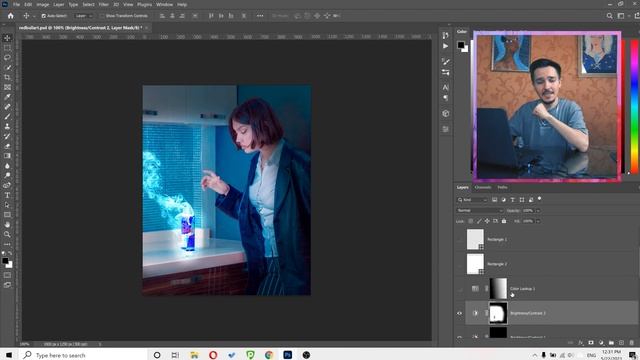
Task: Select the Rectangle 1 layer name
Action: click(497, 240)
